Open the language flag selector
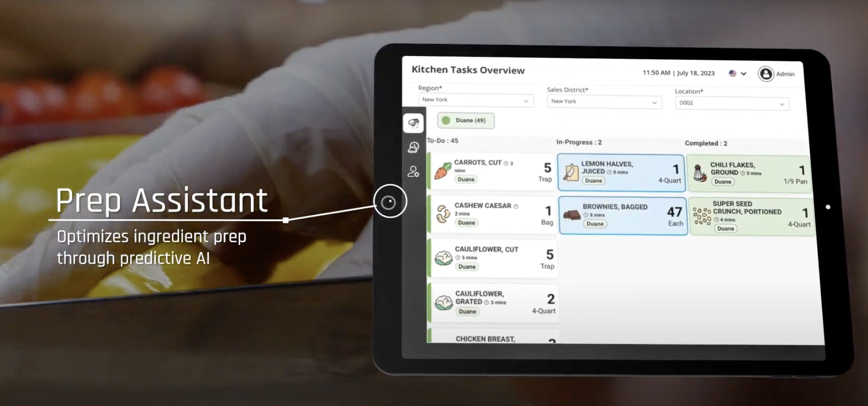 coord(737,73)
